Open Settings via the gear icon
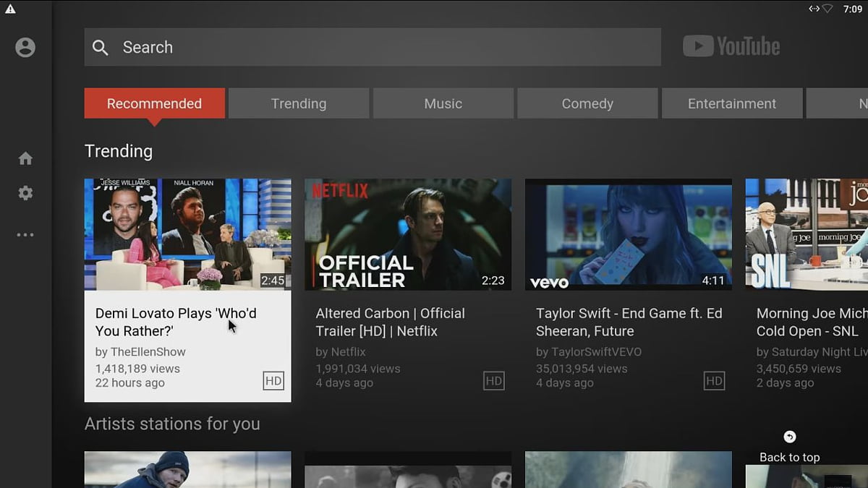868x488 pixels. click(25, 192)
